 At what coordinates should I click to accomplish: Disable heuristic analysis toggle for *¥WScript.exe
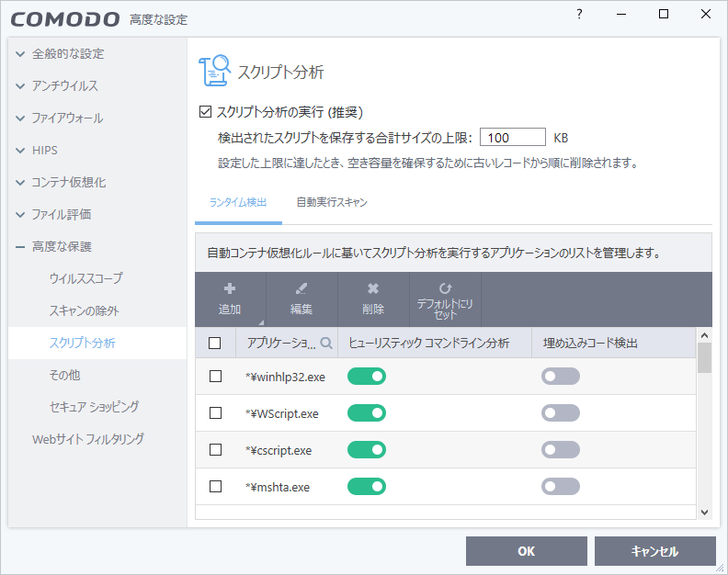(366, 413)
